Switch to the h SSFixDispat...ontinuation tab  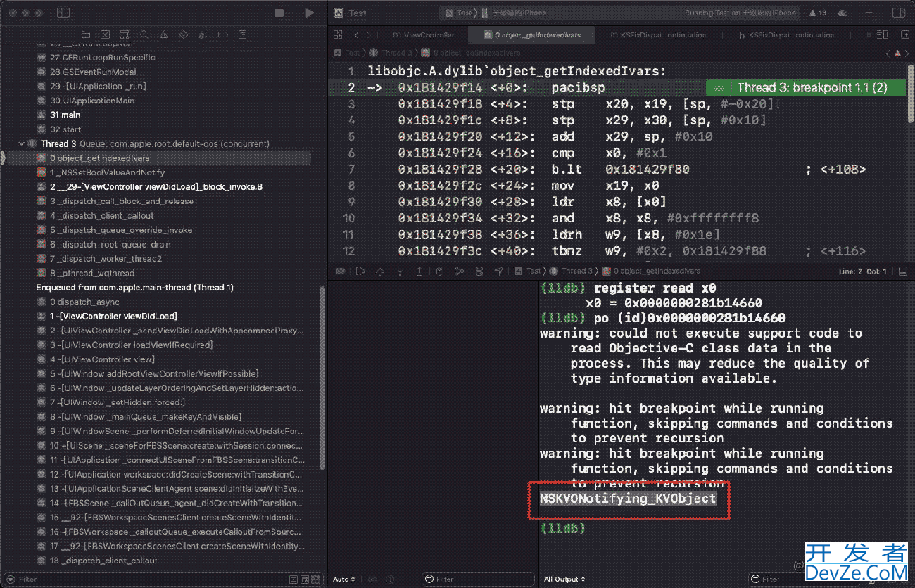point(787,34)
